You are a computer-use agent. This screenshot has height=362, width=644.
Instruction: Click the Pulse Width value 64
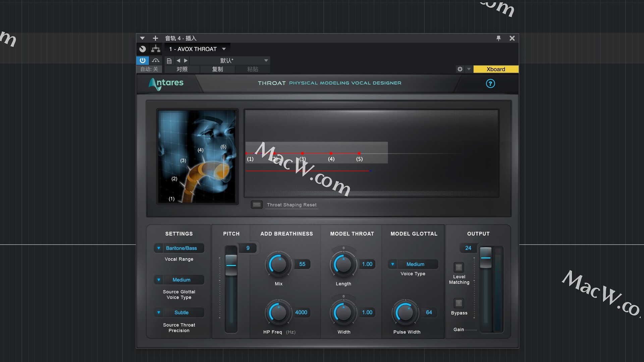click(429, 312)
